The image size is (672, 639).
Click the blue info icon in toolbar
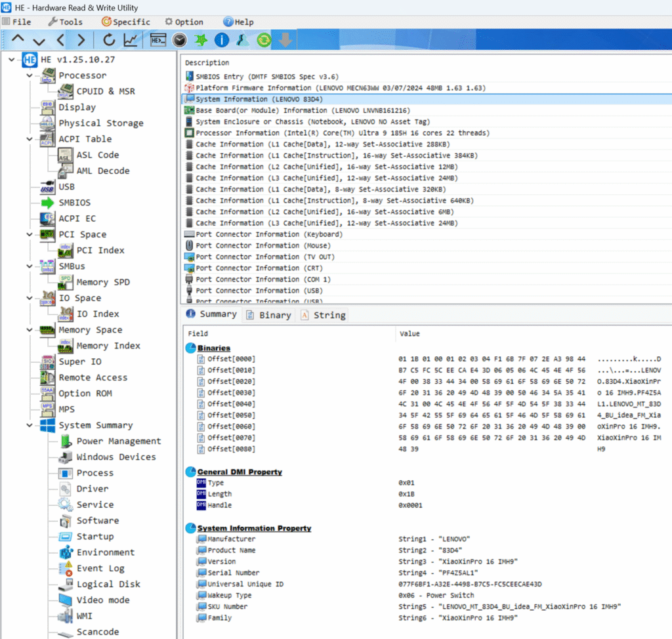click(222, 40)
